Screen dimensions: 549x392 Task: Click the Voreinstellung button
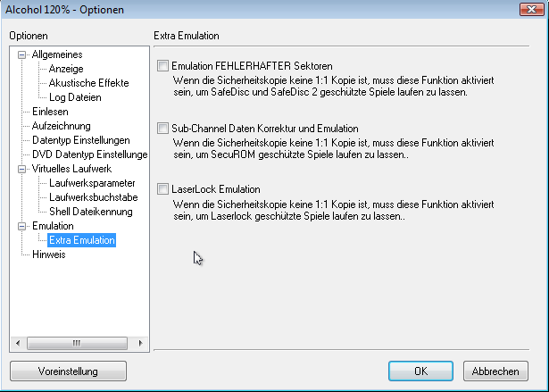[x=68, y=371]
